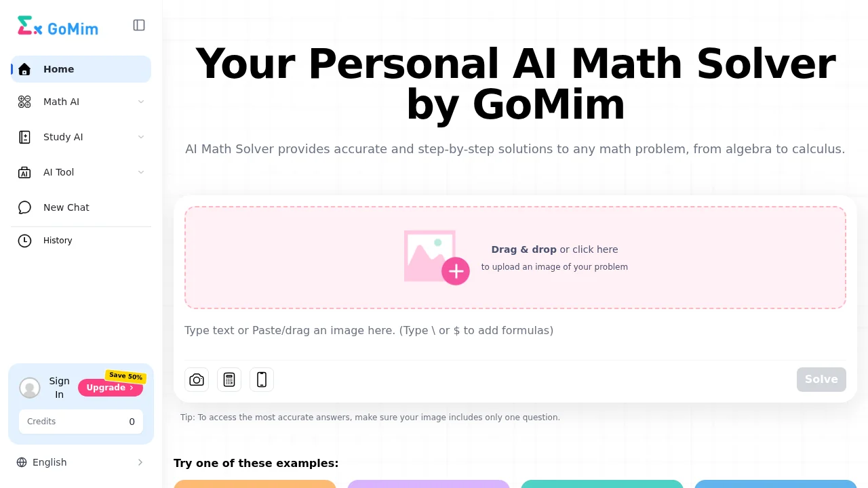The image size is (868, 488).
Task: Open the Math AI sidebar icon
Action: 24,102
